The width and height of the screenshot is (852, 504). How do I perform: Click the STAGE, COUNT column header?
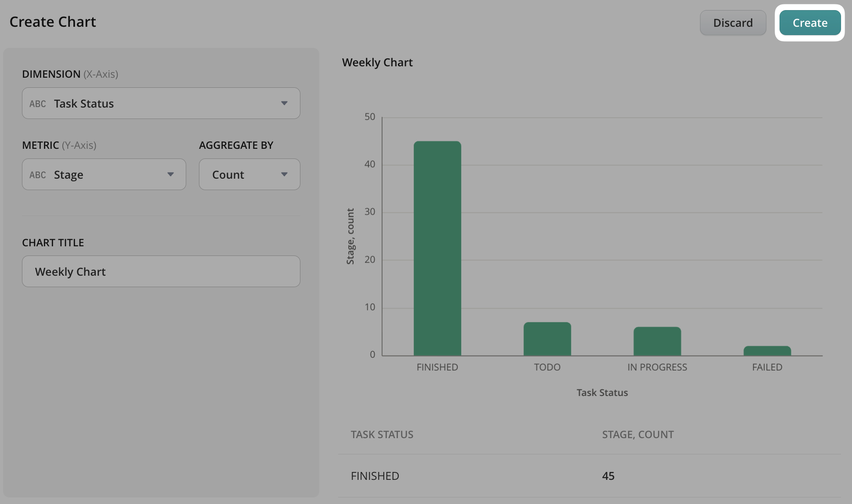pos(637,434)
